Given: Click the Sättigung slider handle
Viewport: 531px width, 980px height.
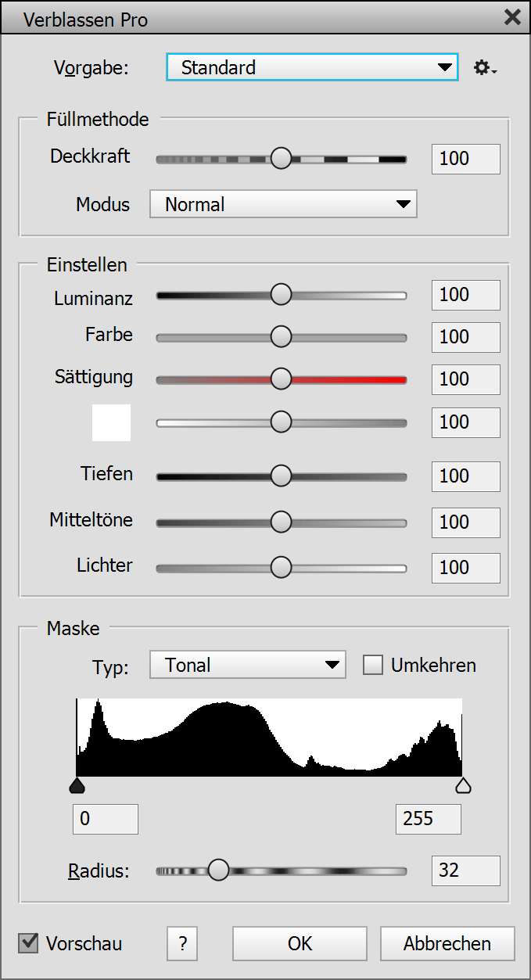Looking at the screenshot, I should 281,379.
